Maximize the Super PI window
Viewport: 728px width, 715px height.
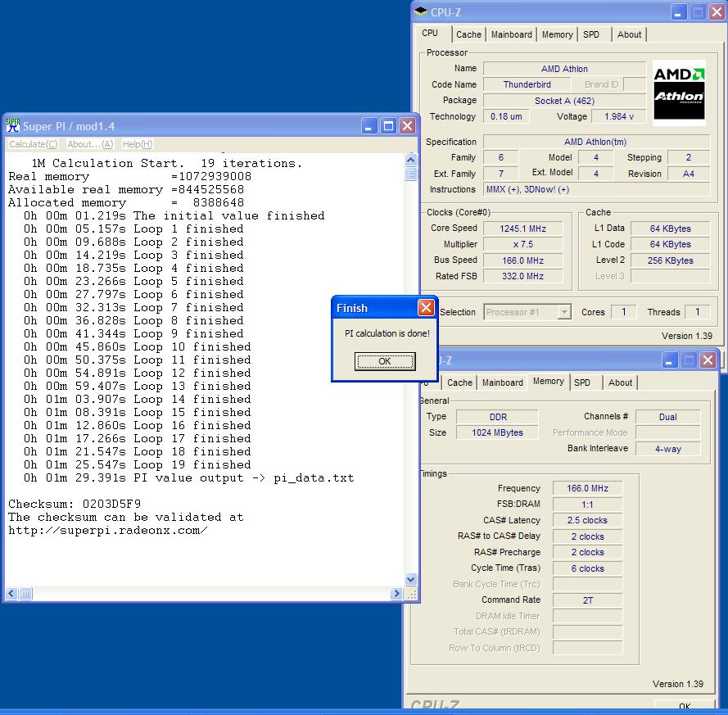click(x=388, y=126)
